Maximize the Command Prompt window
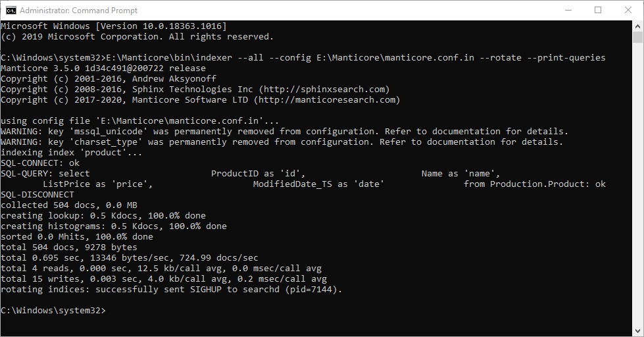This screenshot has height=337, width=644. (598, 10)
